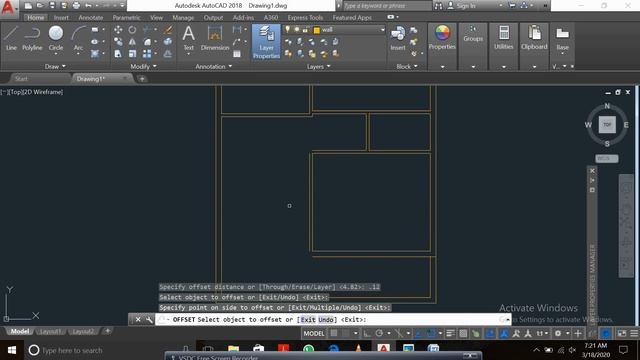
Task: Expand the Modify panel
Action: (x=143, y=67)
